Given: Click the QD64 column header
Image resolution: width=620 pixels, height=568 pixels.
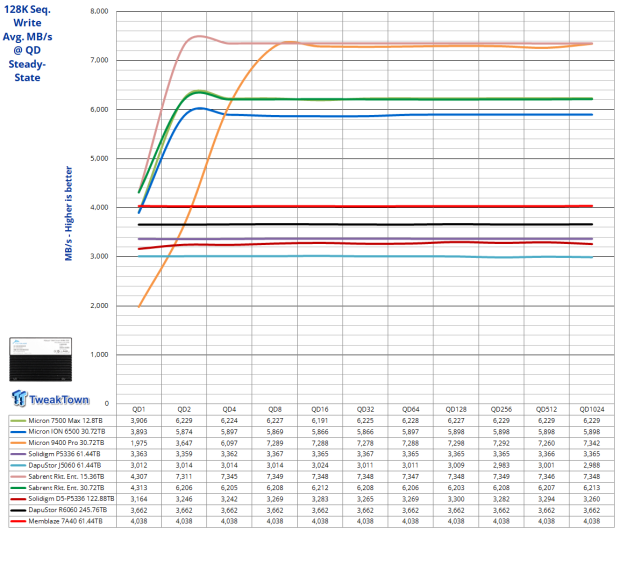Looking at the screenshot, I should (410, 409).
